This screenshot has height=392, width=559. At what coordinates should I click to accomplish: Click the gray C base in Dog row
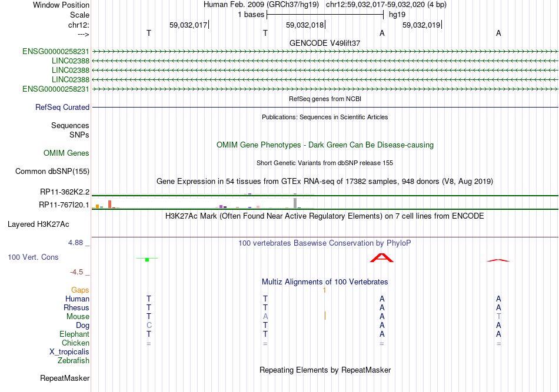point(149,326)
